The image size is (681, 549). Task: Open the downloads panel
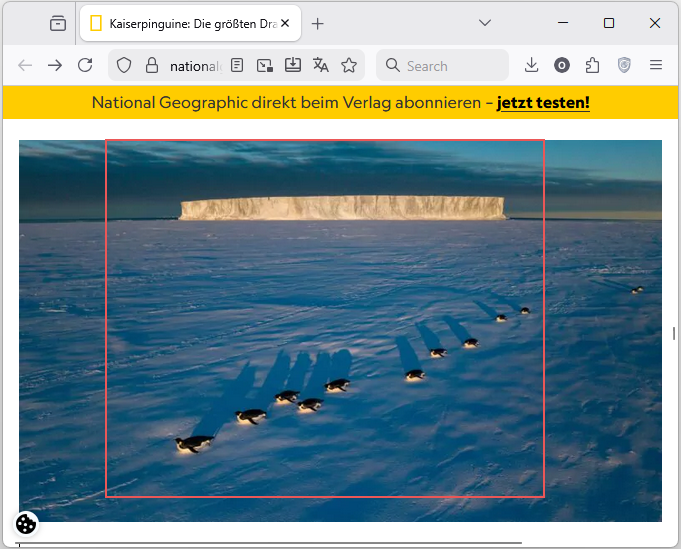click(x=531, y=65)
